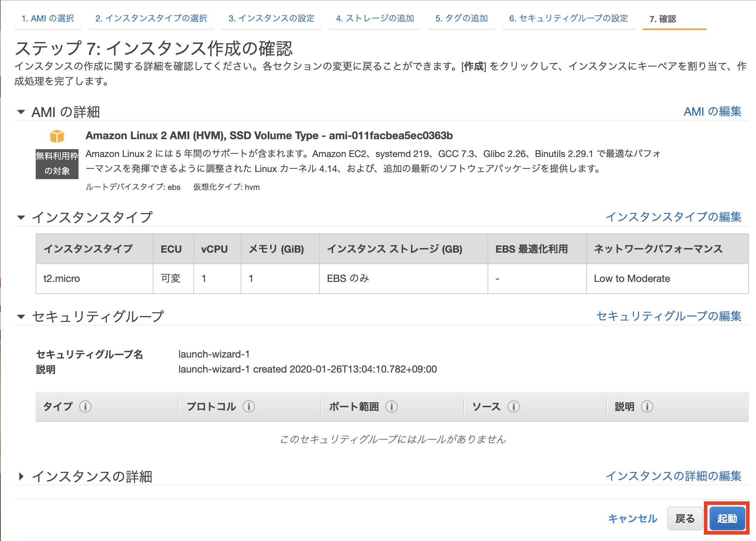
Task: Click the Amazon Linux 2 AMI title
Action: click(x=269, y=136)
